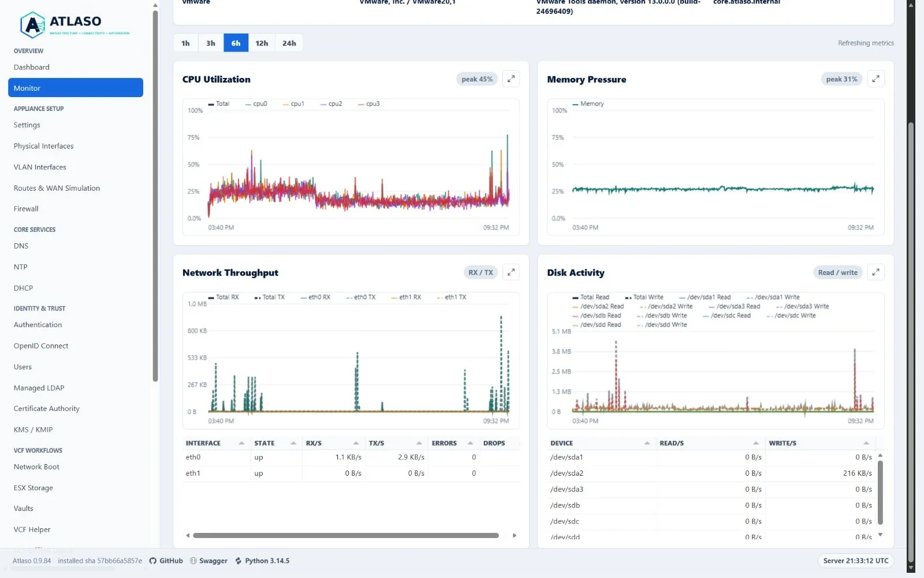
Task: Sort by ERRORS column arrow
Action: point(471,443)
